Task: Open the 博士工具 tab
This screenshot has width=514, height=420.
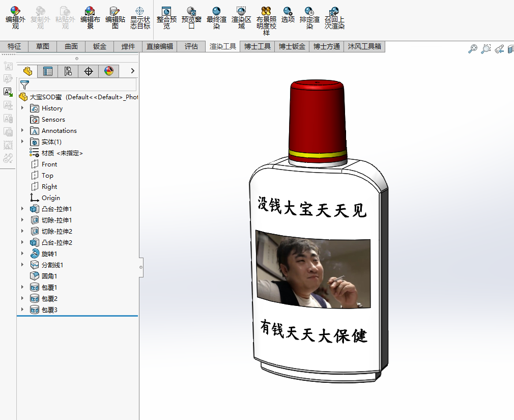Action: point(258,46)
